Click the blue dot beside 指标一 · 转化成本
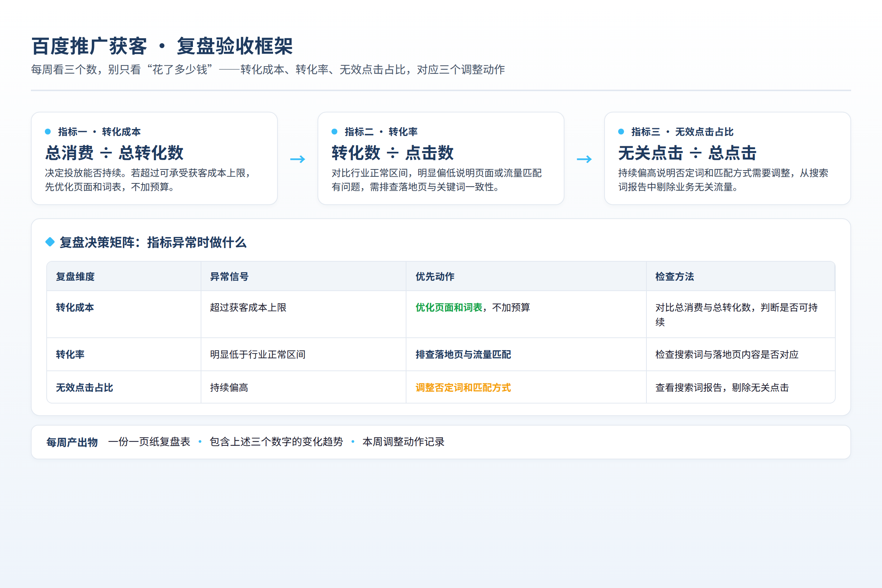The image size is (882, 588). pos(48,132)
